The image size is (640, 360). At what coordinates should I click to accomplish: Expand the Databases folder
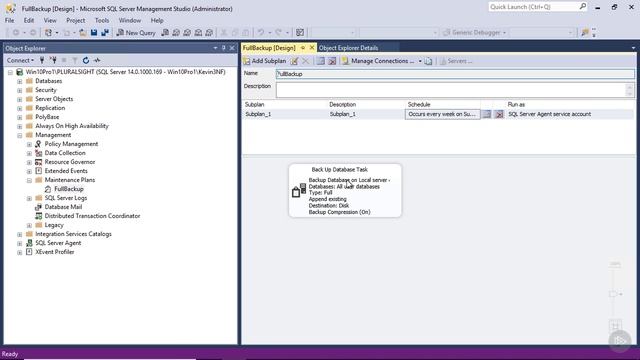click(20, 81)
